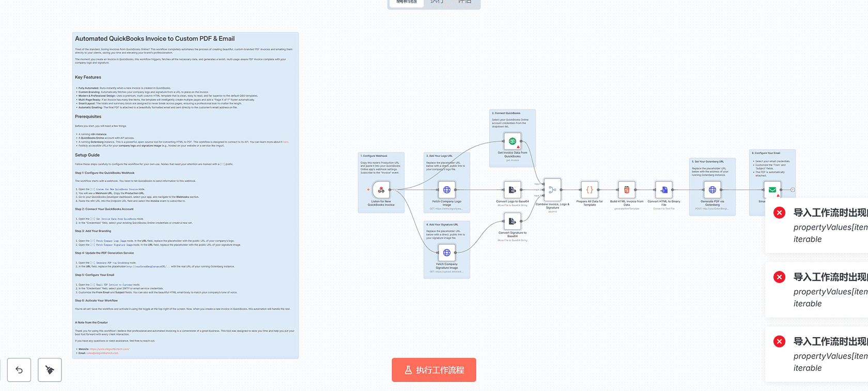
Task: Select the Fetch Company Signature Image node
Action: (447, 253)
